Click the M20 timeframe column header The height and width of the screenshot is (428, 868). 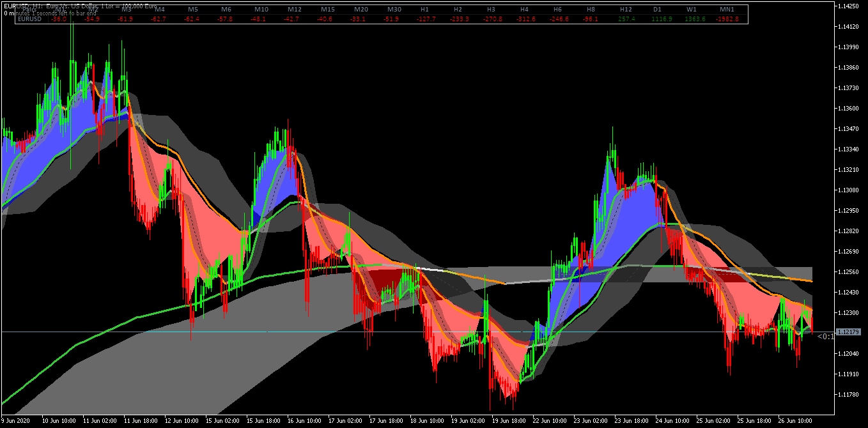coord(361,10)
